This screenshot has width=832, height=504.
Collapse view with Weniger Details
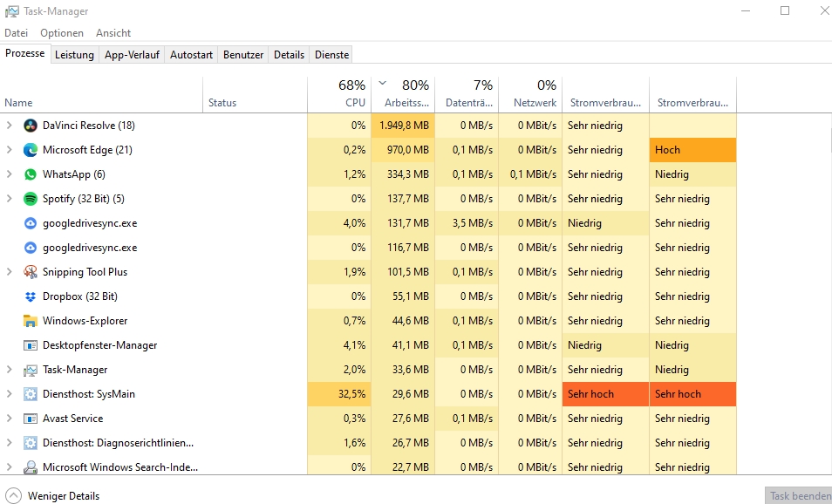coord(52,496)
